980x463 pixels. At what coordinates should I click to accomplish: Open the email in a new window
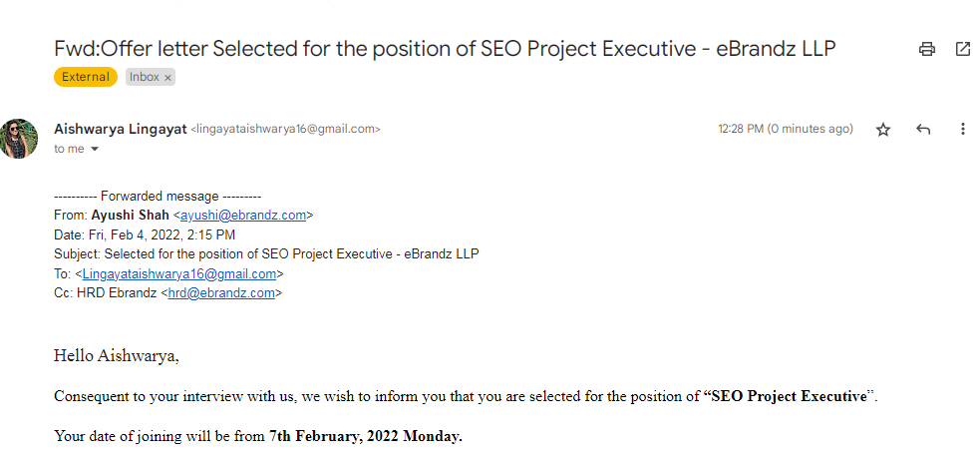962,49
